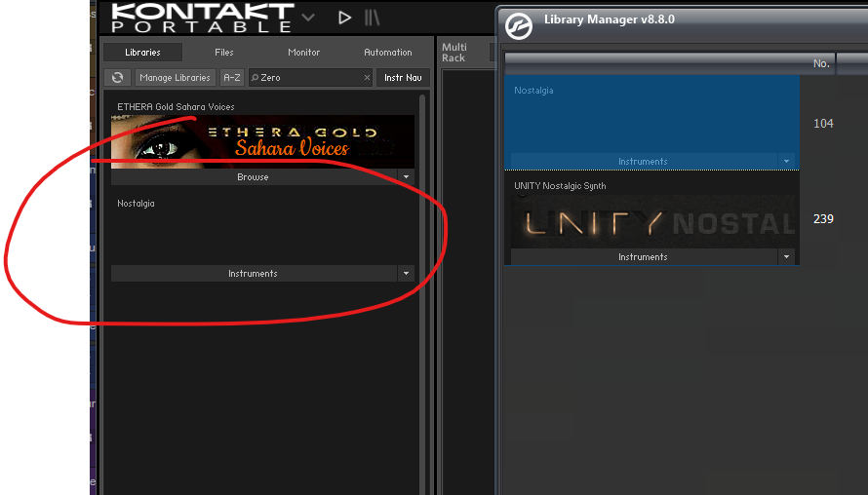
Task: Open the Kontakt logo dropdown chevron
Action: 308,18
